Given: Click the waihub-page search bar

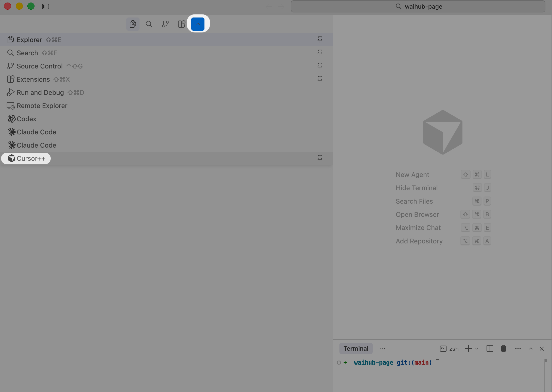Looking at the screenshot, I should click(x=418, y=6).
